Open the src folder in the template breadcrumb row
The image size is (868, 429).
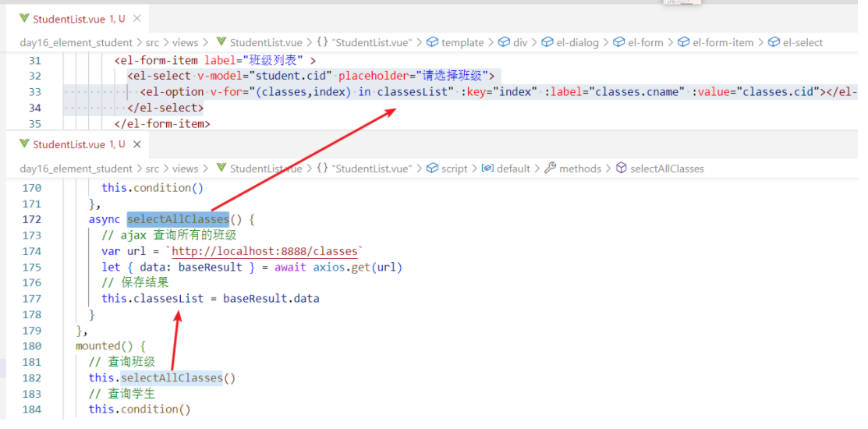(x=153, y=43)
